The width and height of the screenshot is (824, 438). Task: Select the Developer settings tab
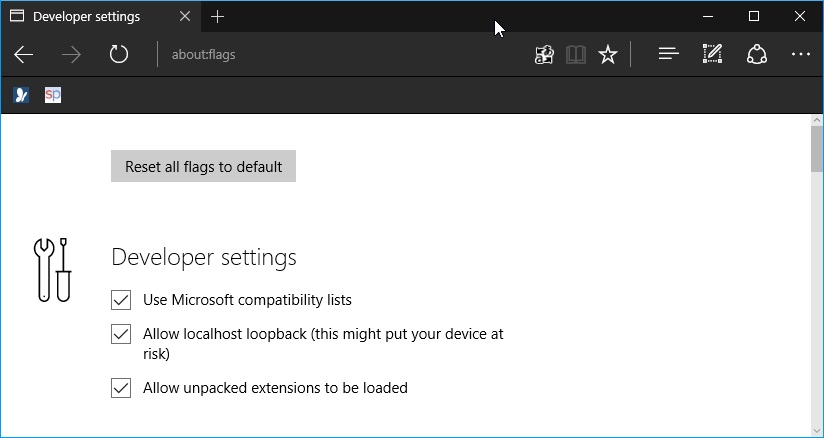pyautogui.click(x=102, y=17)
